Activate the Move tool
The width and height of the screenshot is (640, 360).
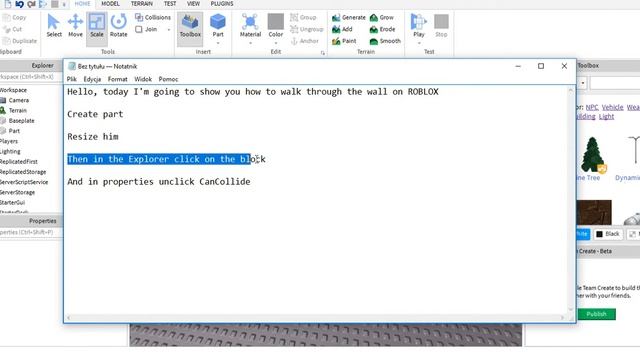(x=75, y=26)
